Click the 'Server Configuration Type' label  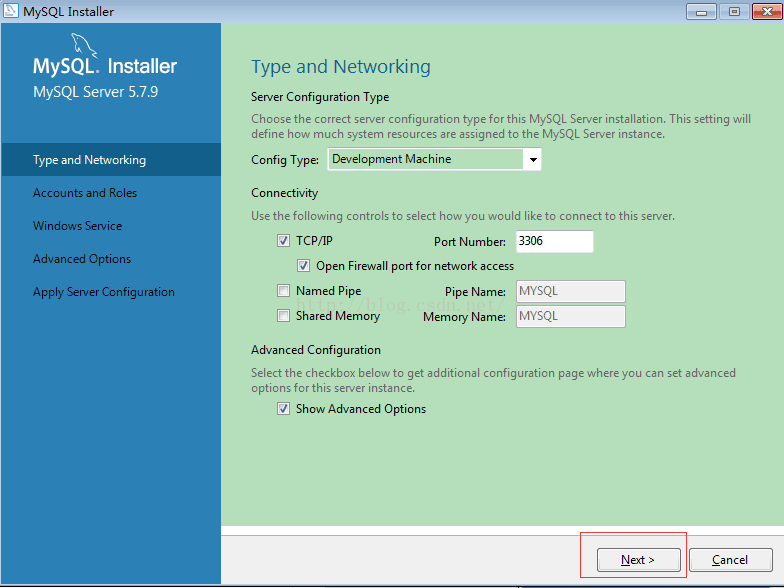(320, 96)
